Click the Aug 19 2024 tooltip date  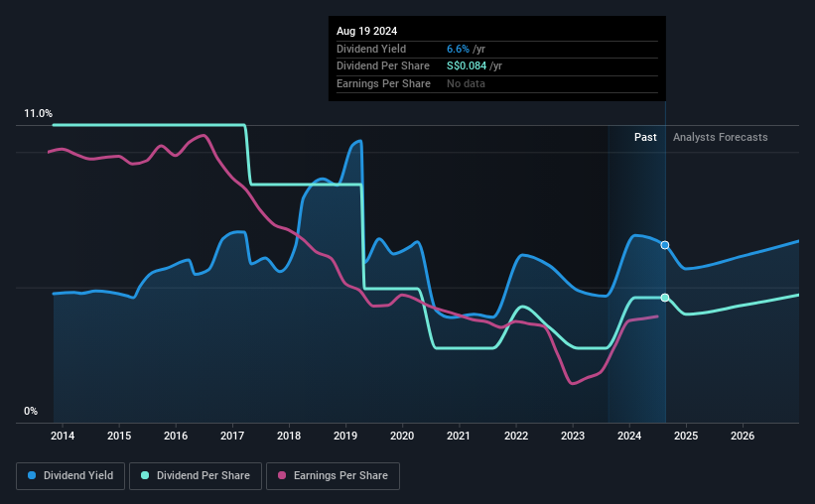(366, 31)
